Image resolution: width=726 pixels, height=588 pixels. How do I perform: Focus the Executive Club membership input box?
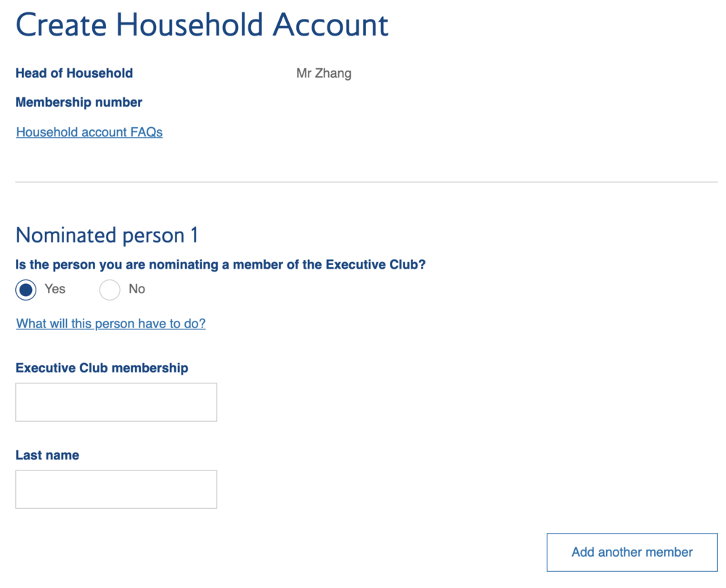(x=116, y=402)
